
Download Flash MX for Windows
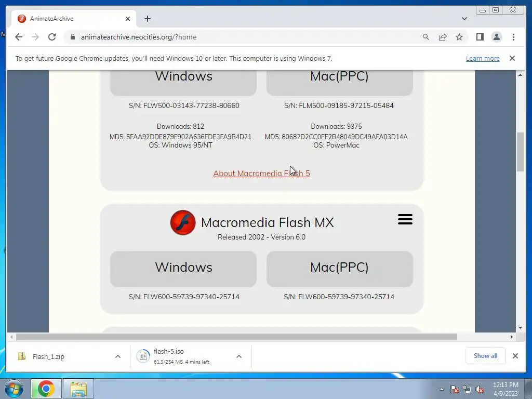[183, 269]
